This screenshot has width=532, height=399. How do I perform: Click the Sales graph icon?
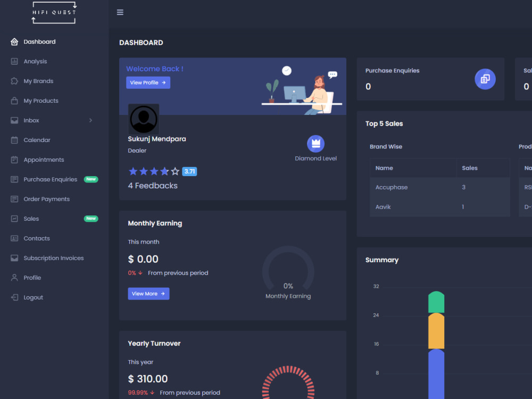14,219
